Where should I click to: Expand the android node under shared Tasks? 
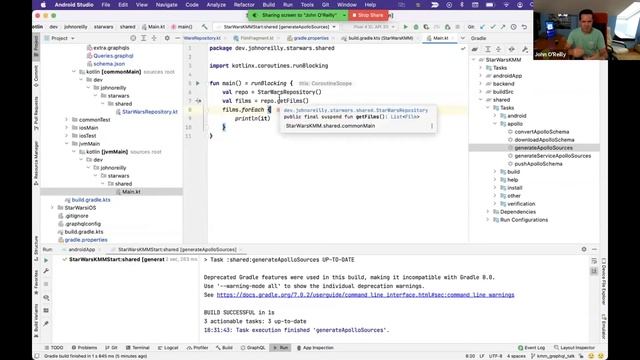pos(495,116)
